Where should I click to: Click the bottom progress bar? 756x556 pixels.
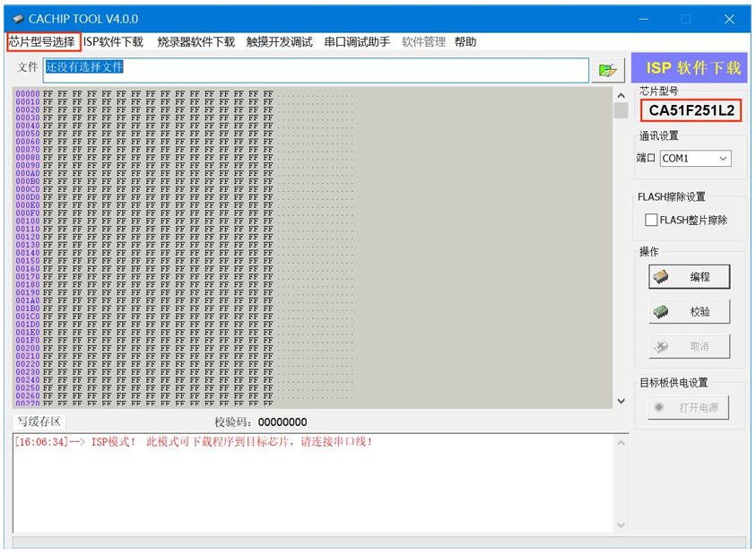click(378, 542)
